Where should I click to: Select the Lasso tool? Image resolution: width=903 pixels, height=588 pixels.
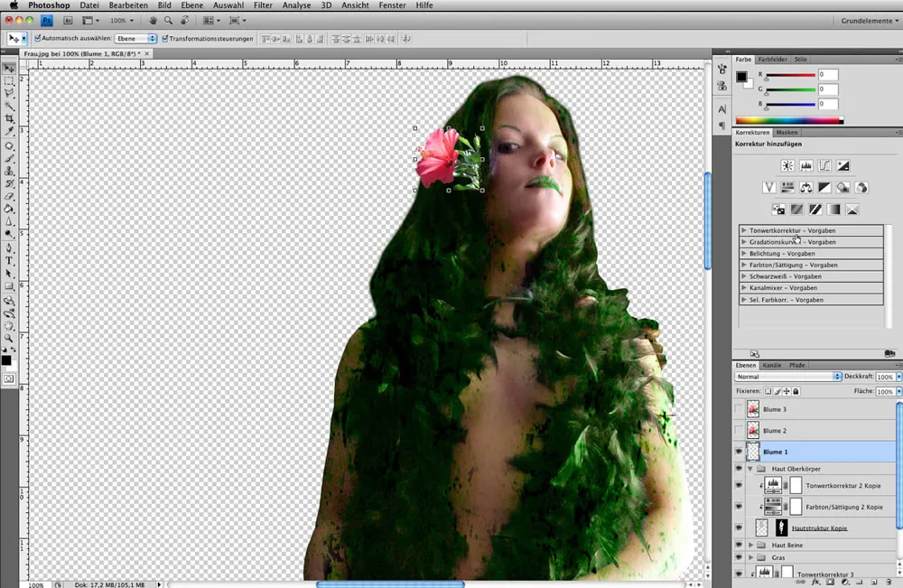click(x=9, y=93)
